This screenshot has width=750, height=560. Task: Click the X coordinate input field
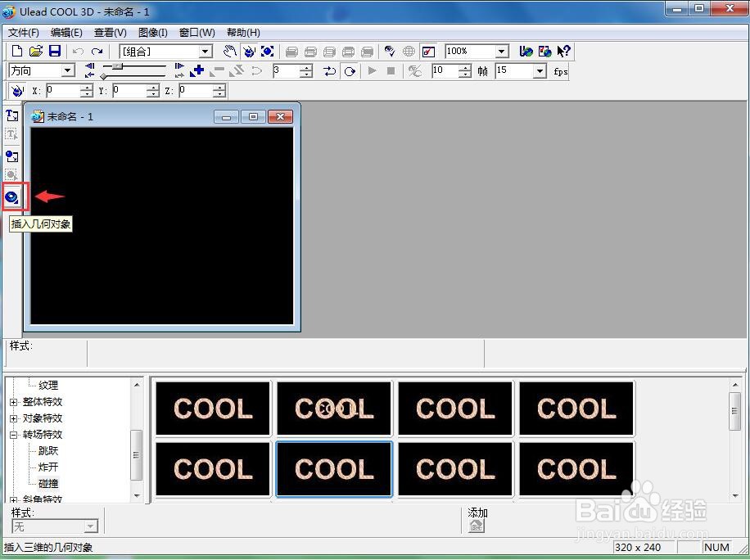[x=63, y=90]
